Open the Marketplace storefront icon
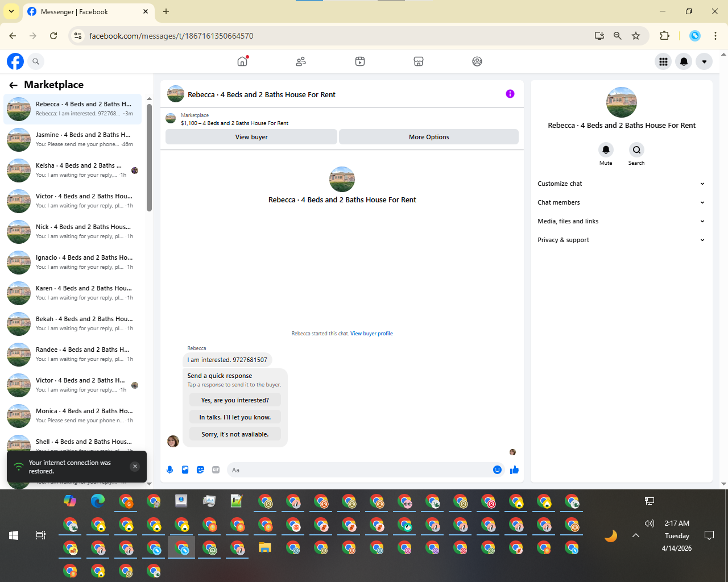 tap(419, 61)
